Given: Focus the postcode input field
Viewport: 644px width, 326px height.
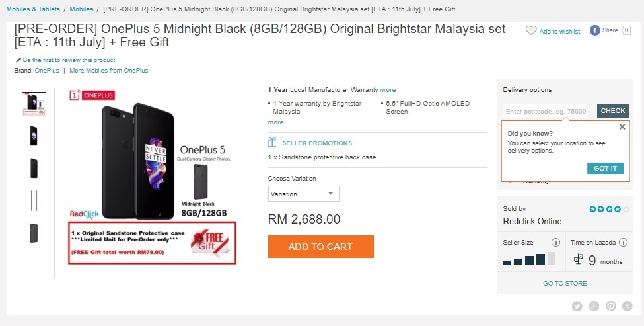Looking at the screenshot, I should [x=545, y=111].
